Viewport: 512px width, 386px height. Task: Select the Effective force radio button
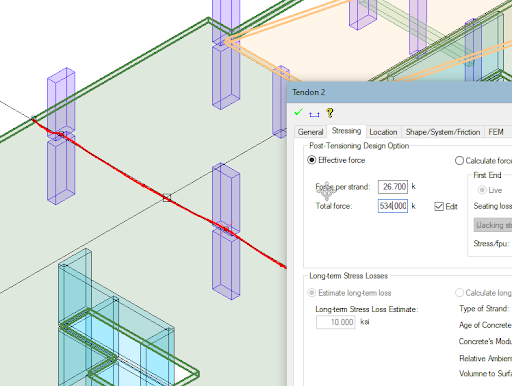(311, 160)
